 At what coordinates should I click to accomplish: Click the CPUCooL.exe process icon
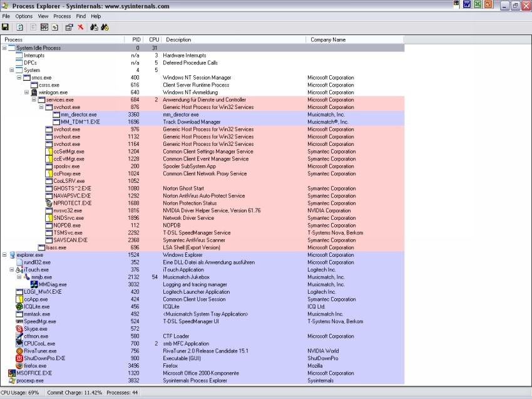19,344
